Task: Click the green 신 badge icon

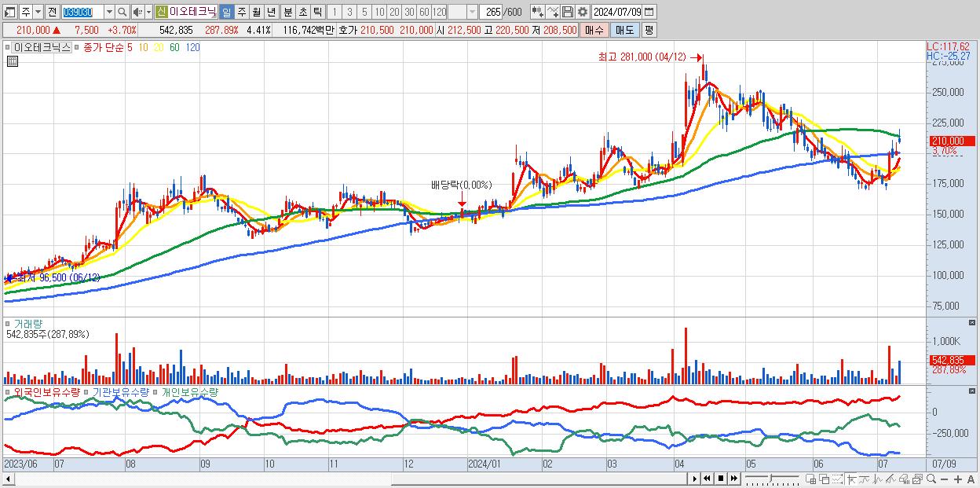Action: 160,12
